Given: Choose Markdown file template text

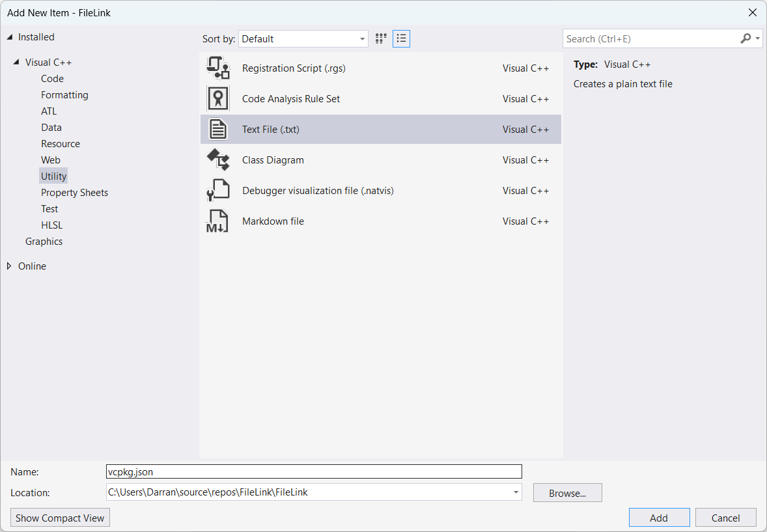Looking at the screenshot, I should [273, 221].
